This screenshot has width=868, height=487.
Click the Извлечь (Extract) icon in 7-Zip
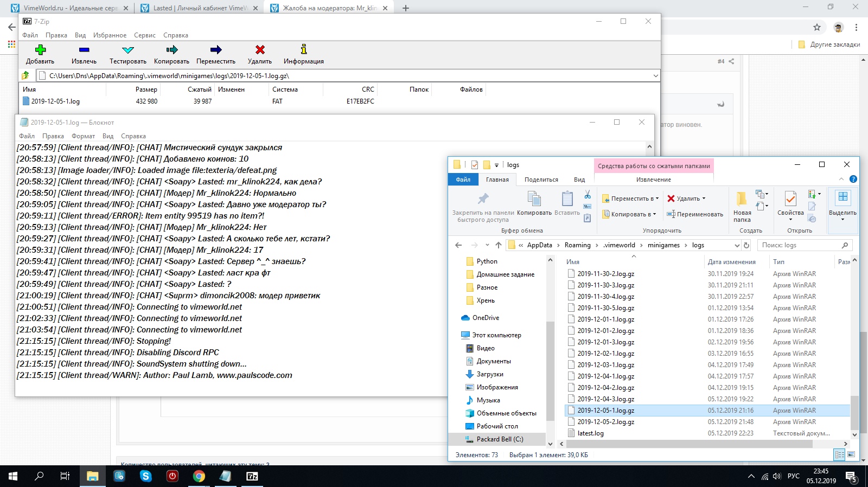[84, 50]
